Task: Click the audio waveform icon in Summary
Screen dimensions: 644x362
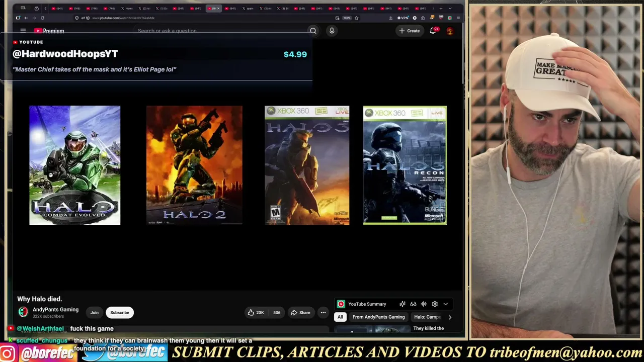Action: coord(424,304)
